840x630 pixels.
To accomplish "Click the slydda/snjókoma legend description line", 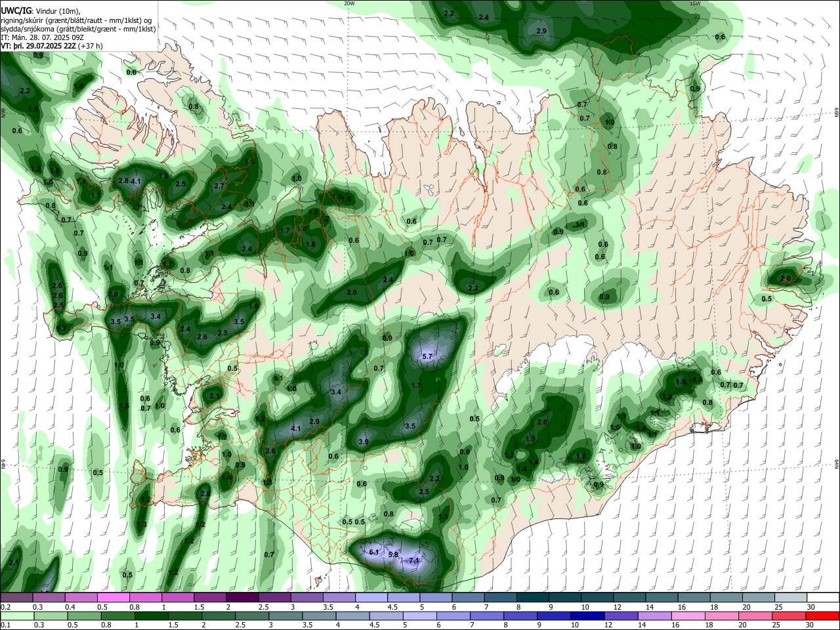I will [78, 29].
